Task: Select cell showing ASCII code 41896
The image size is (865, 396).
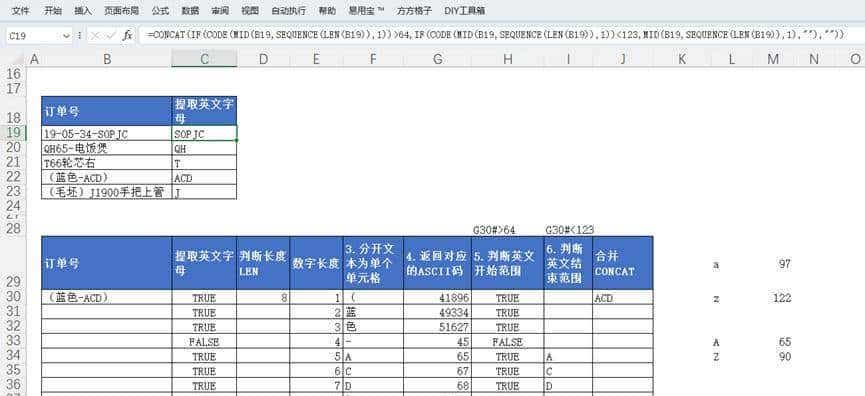Action: pyautogui.click(x=437, y=298)
